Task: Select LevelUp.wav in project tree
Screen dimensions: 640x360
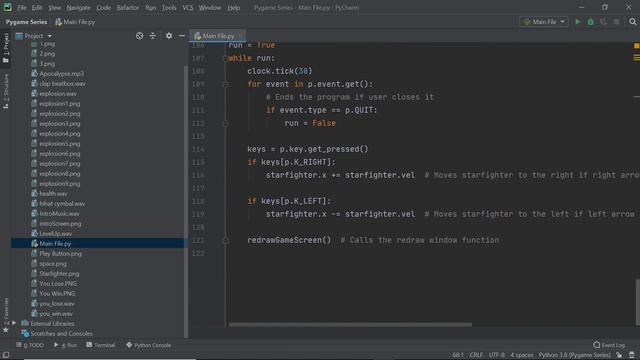Action: pyautogui.click(x=56, y=233)
